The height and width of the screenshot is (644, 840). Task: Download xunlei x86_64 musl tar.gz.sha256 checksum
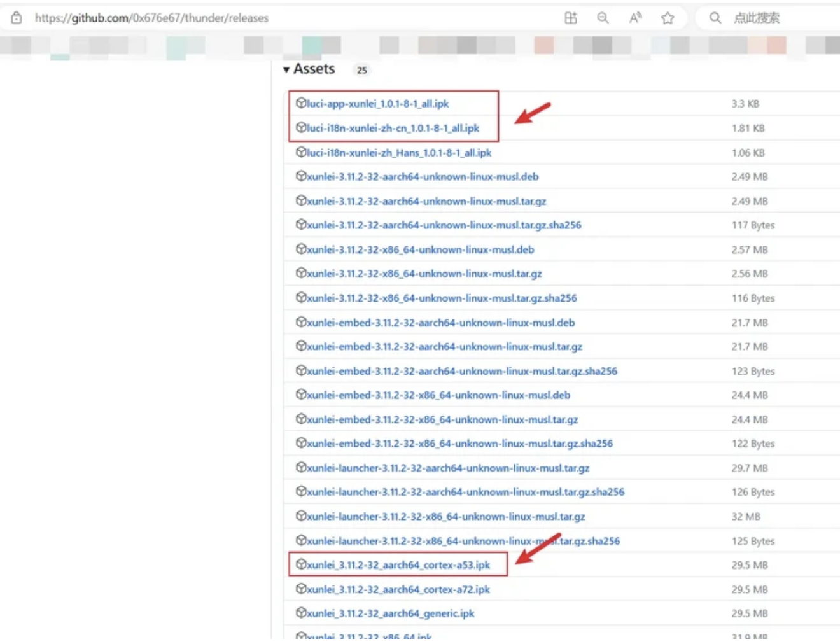(x=442, y=298)
